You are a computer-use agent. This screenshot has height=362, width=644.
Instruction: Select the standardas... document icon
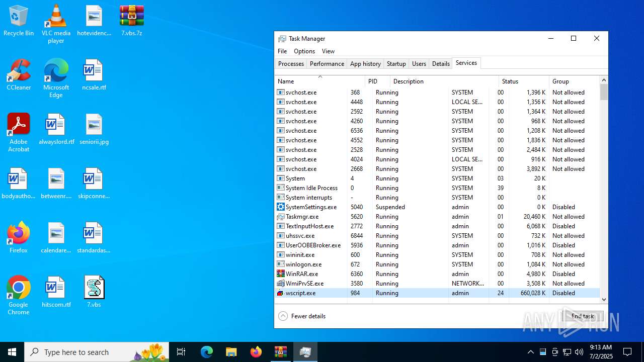(94, 238)
